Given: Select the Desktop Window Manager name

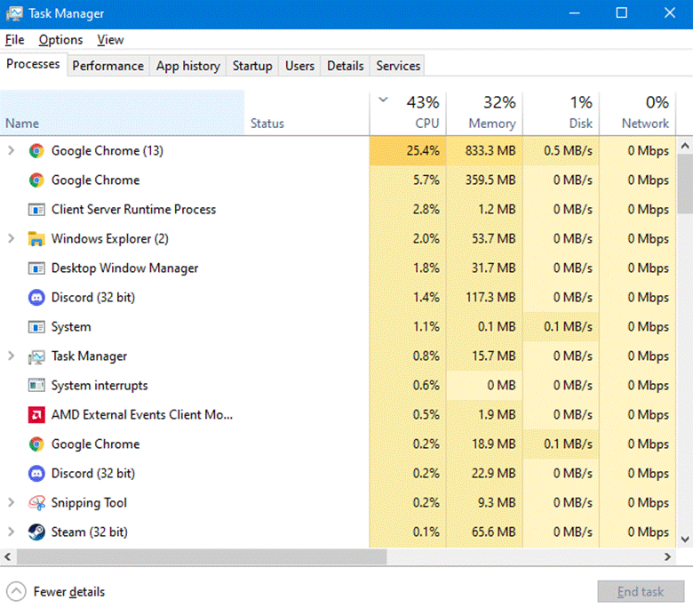Looking at the screenshot, I should [124, 268].
